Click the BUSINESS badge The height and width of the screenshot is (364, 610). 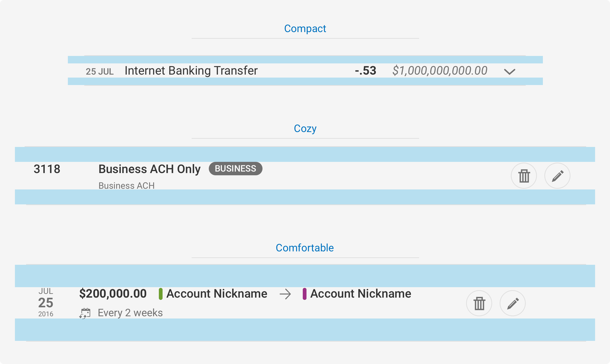235,169
